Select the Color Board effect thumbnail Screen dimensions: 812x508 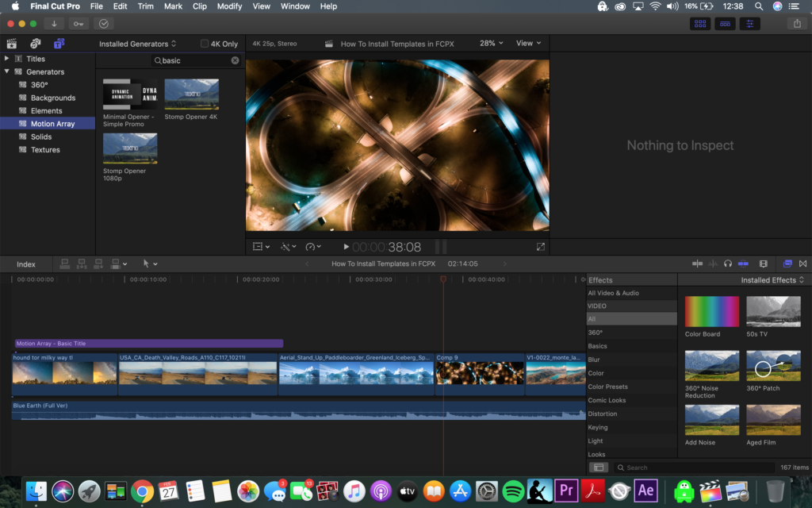pos(711,312)
